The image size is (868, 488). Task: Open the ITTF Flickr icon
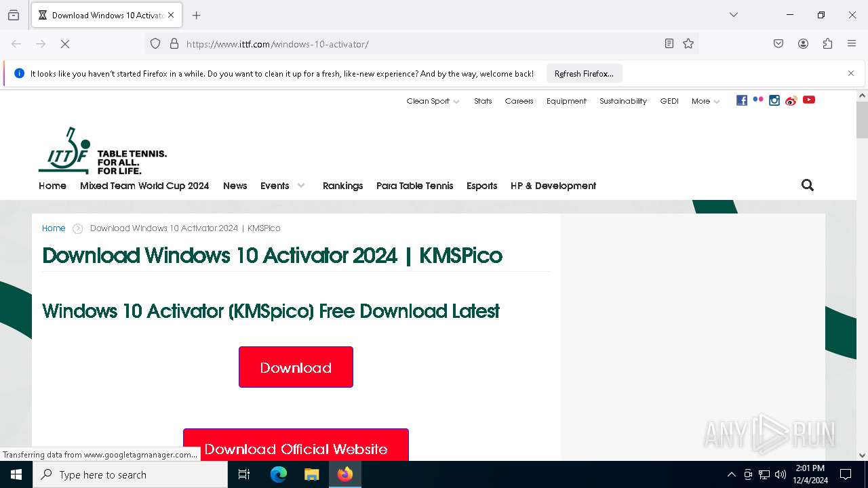pos(758,100)
